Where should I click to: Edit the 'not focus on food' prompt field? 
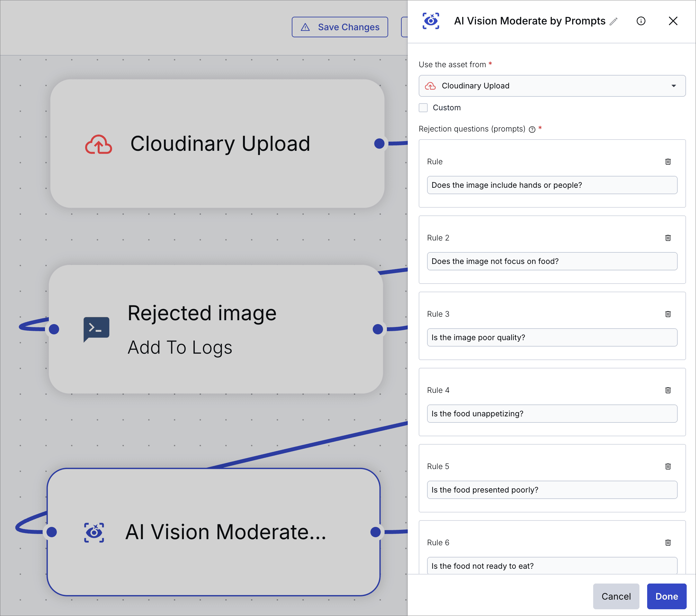tap(552, 261)
